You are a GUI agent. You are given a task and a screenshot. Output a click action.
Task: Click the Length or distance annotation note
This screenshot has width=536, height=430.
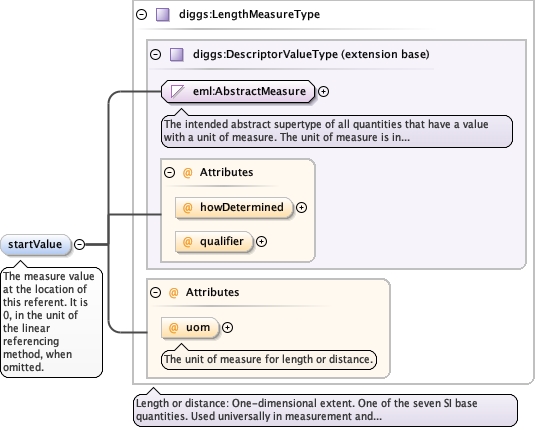click(325, 410)
